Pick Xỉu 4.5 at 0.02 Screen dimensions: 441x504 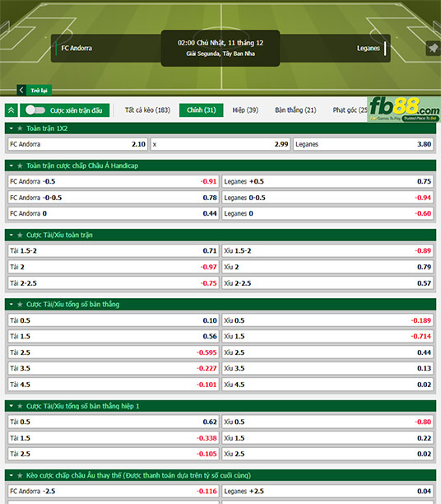327,385
